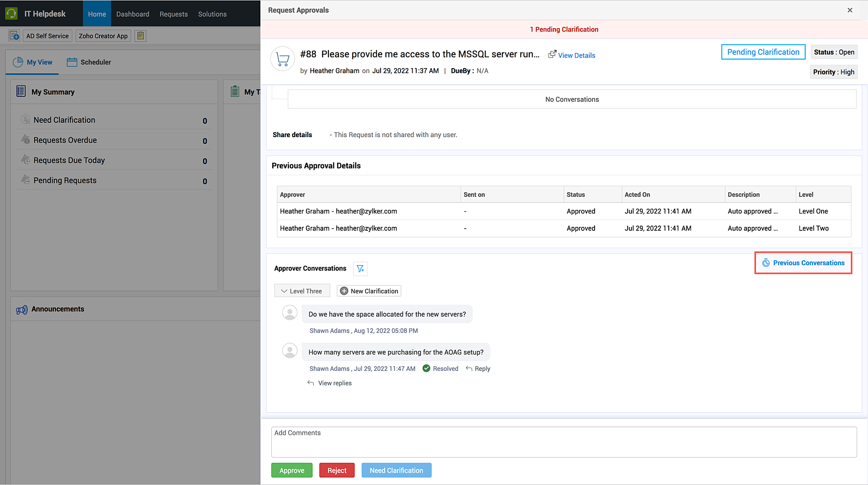
Task: Click the filter icon next to Approver Conversations
Action: coord(360,269)
